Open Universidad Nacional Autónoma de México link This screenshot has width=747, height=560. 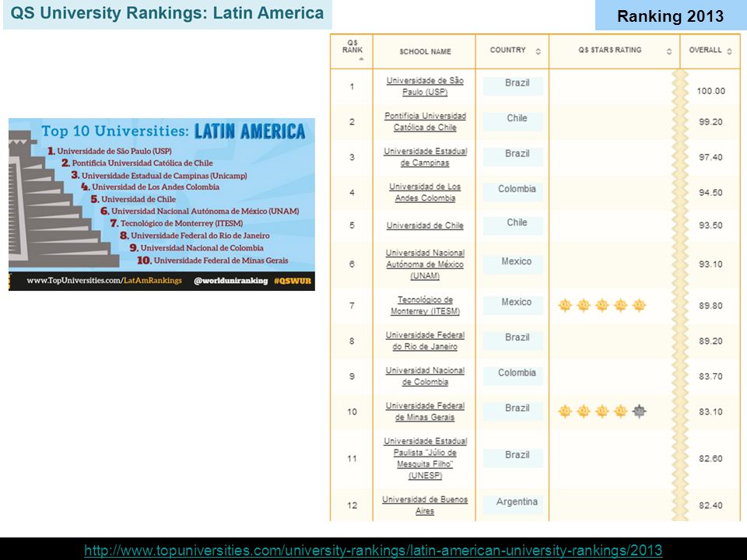(425, 264)
